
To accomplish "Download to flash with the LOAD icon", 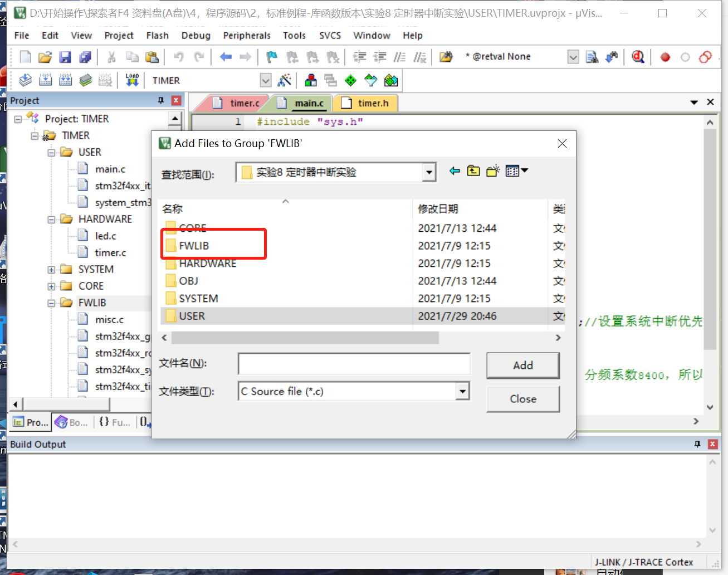I will point(132,80).
